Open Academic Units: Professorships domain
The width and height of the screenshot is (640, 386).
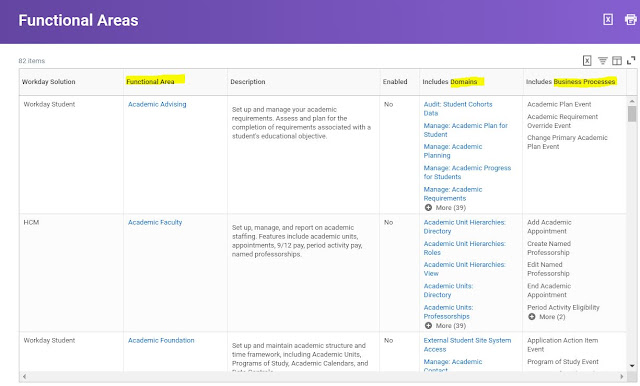(448, 312)
